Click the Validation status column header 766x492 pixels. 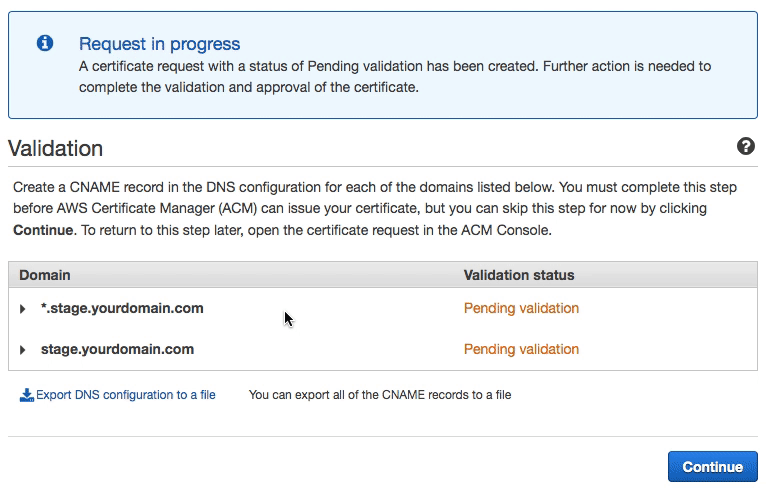[x=519, y=275]
